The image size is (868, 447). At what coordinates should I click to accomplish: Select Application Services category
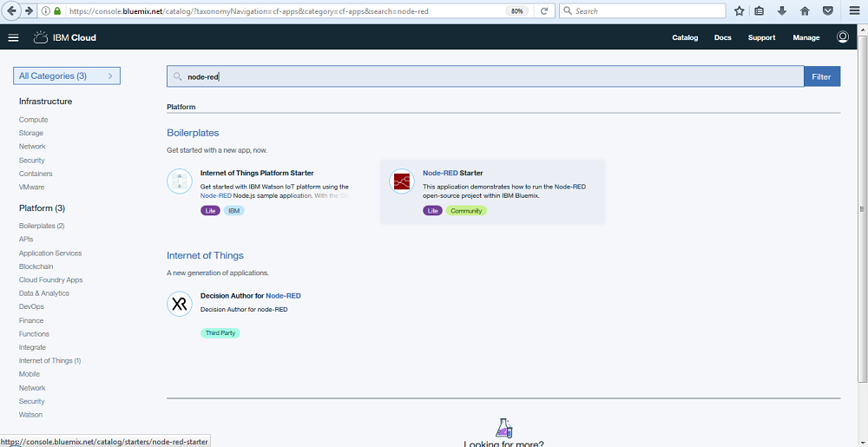[50, 253]
